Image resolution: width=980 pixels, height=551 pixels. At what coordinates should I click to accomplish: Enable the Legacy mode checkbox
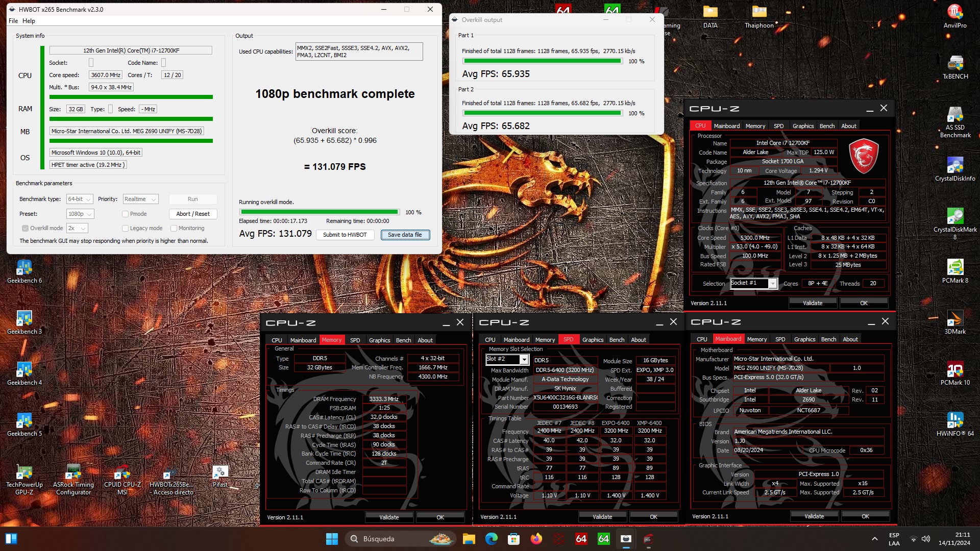125,228
